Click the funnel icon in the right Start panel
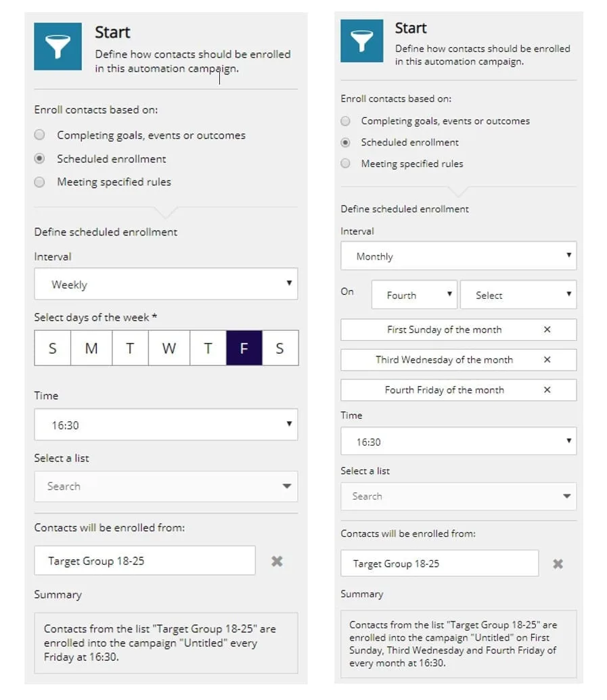 point(361,42)
